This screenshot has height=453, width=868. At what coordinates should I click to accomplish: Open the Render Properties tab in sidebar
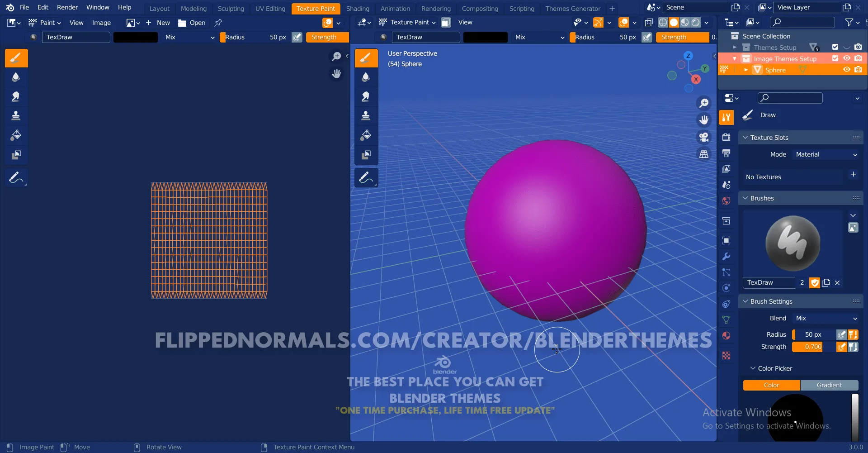(x=726, y=137)
